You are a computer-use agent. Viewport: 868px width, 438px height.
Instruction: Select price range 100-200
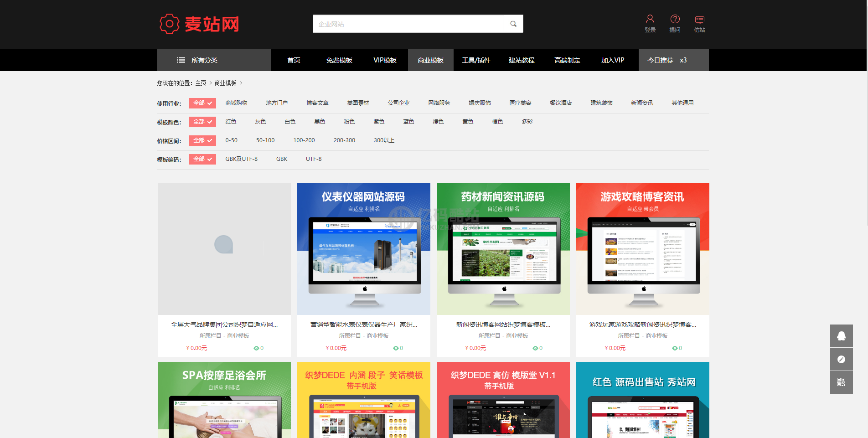click(304, 140)
